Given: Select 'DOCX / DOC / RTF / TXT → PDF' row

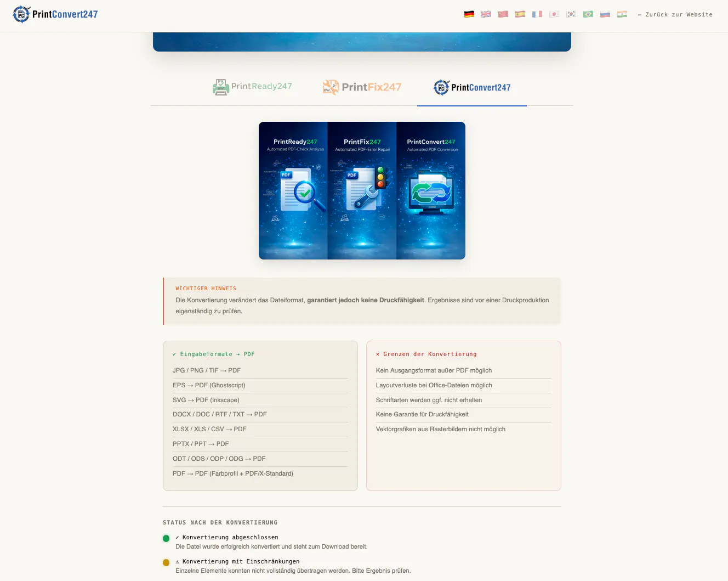Looking at the screenshot, I should [x=260, y=414].
